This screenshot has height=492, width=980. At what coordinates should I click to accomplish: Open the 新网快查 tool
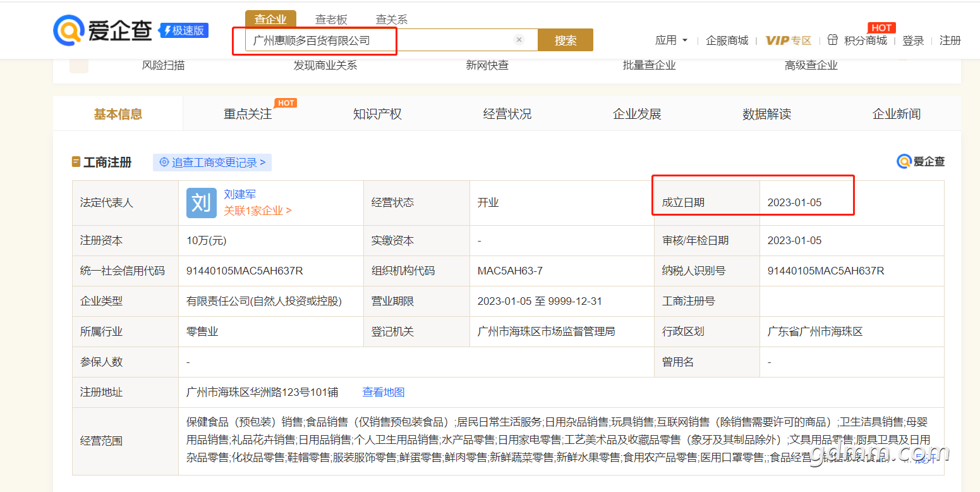click(487, 65)
